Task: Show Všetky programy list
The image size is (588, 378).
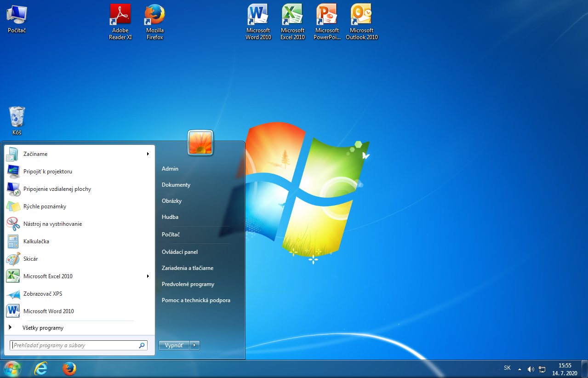Action: click(x=43, y=328)
